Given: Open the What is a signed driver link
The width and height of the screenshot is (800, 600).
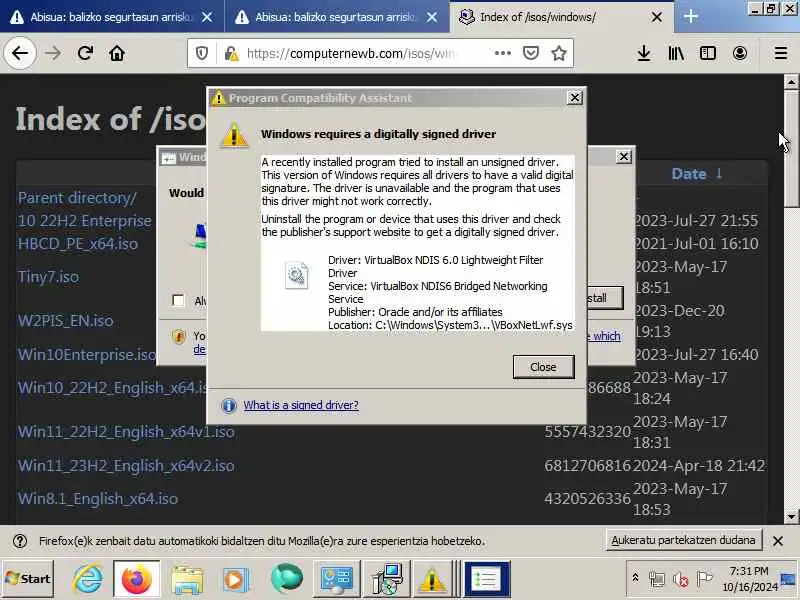Looking at the screenshot, I should click(x=301, y=405).
